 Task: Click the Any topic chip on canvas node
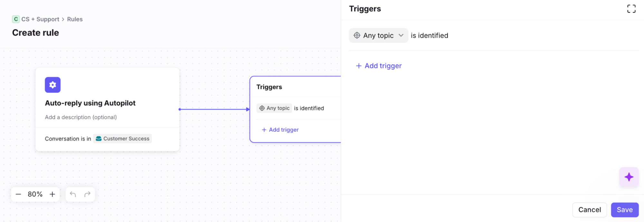(x=274, y=108)
